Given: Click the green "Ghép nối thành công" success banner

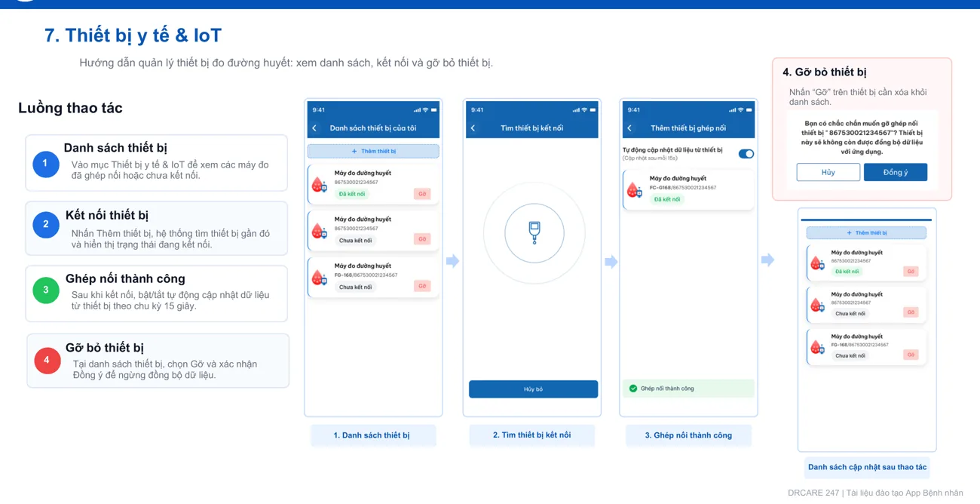Looking at the screenshot, I should (x=688, y=389).
